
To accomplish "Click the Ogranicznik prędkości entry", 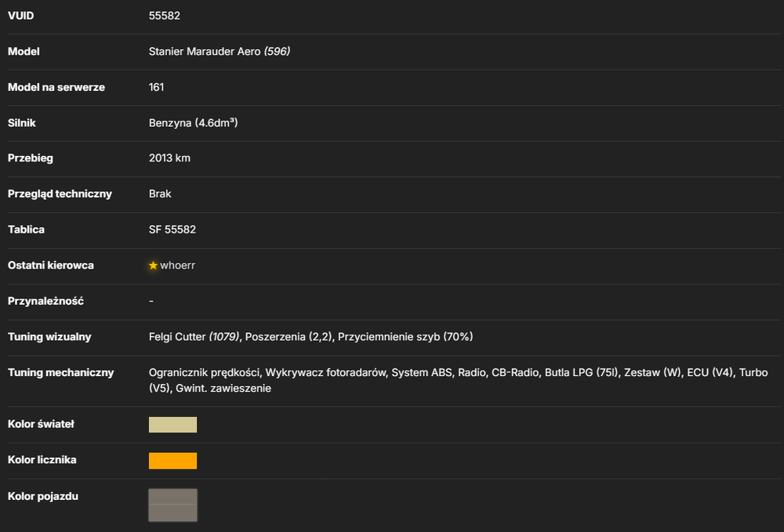I will point(204,373).
